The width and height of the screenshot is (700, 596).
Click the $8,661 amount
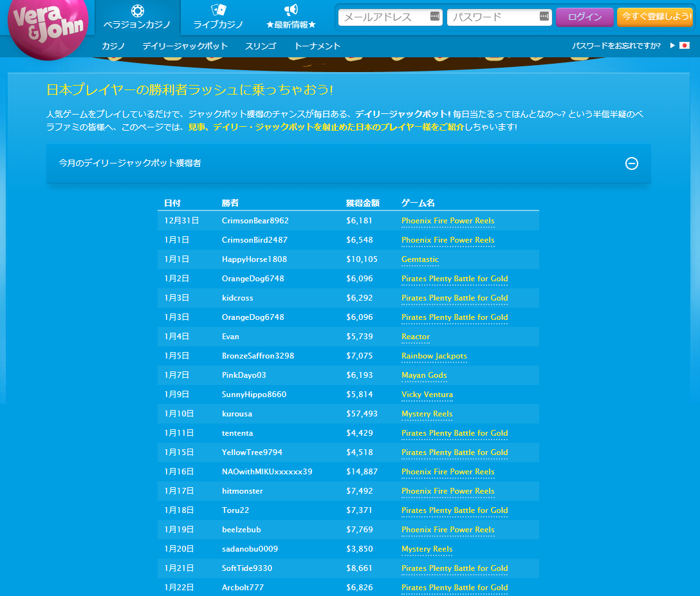360,568
